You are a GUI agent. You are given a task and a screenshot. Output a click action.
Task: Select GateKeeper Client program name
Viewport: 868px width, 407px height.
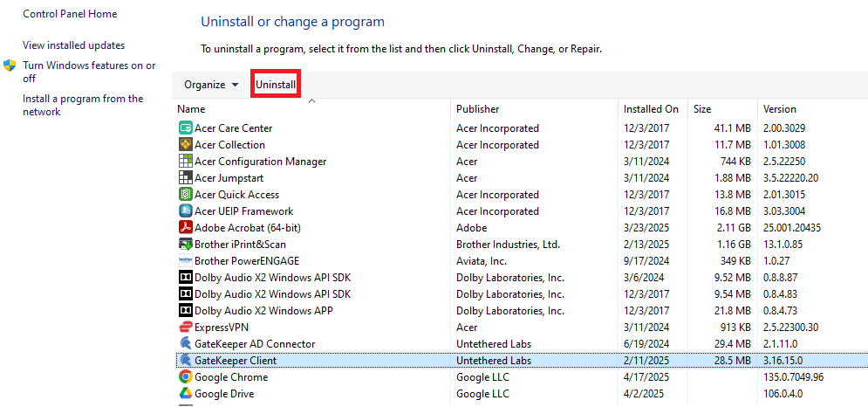(x=236, y=361)
